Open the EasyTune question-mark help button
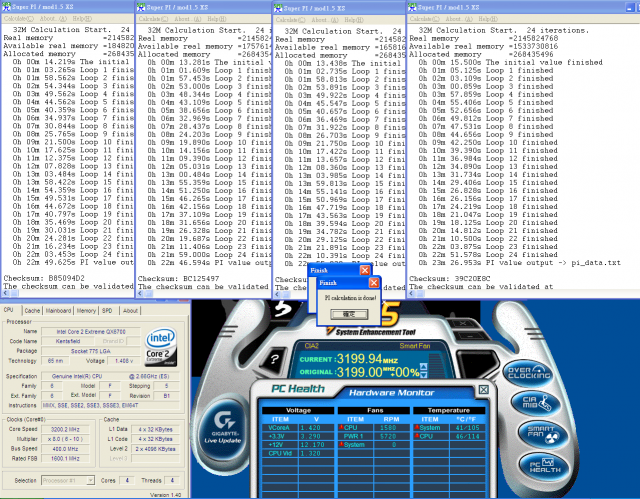The image size is (640, 499). (274, 359)
